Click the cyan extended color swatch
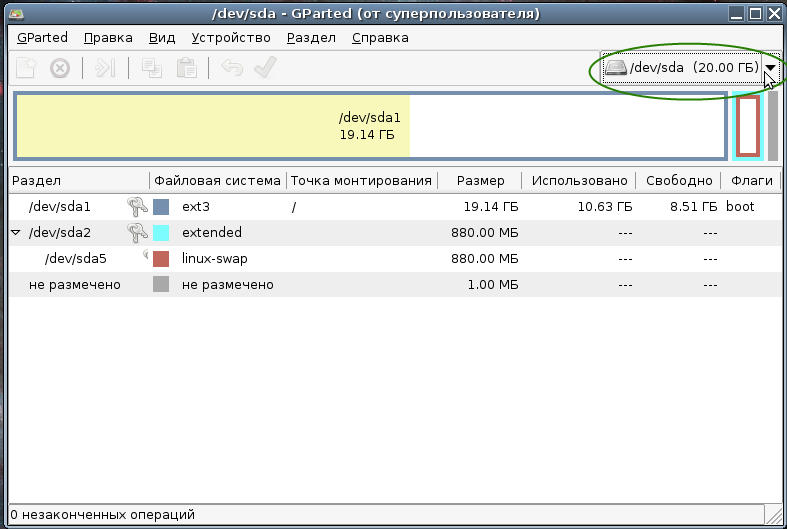This screenshot has height=529, width=787. (161, 233)
